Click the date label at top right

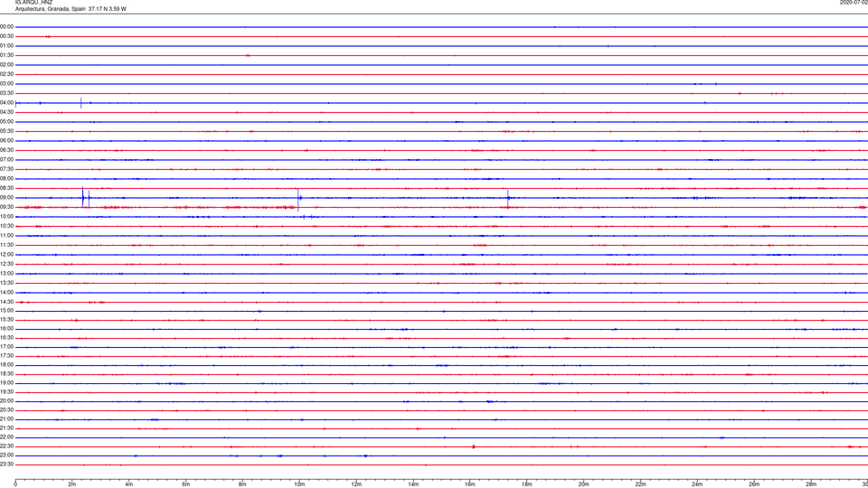[x=854, y=2]
